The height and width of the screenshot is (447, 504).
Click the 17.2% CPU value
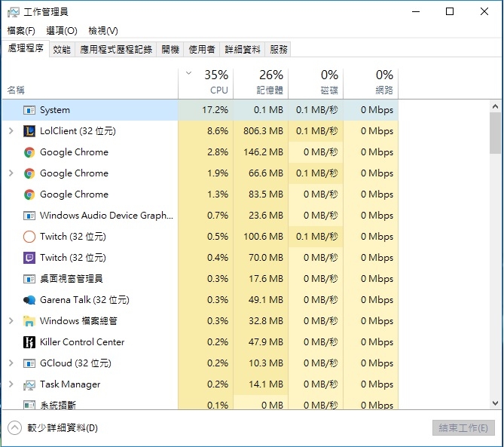pyautogui.click(x=215, y=110)
